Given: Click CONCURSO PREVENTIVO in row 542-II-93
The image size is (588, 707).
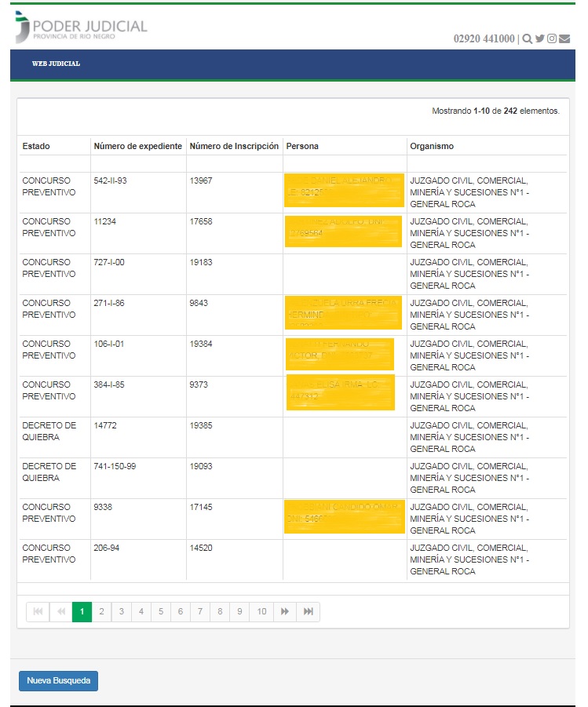Looking at the screenshot, I should click(49, 187).
